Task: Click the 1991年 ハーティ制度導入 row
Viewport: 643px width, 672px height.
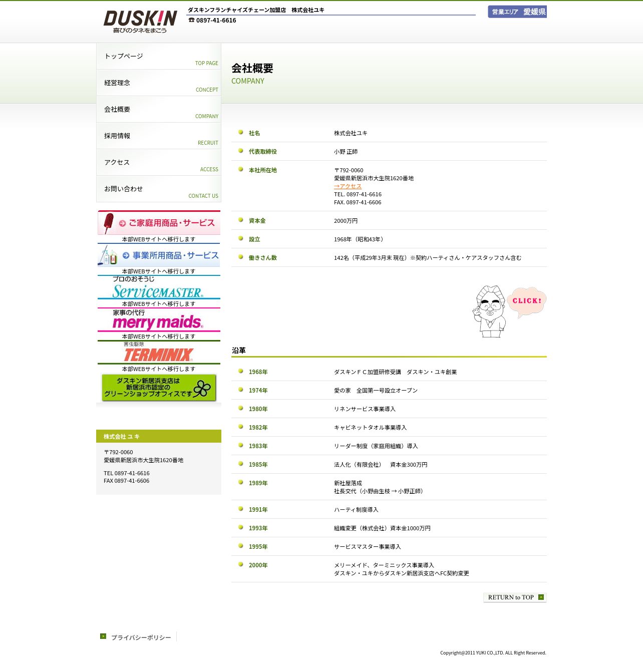Action: [x=389, y=510]
